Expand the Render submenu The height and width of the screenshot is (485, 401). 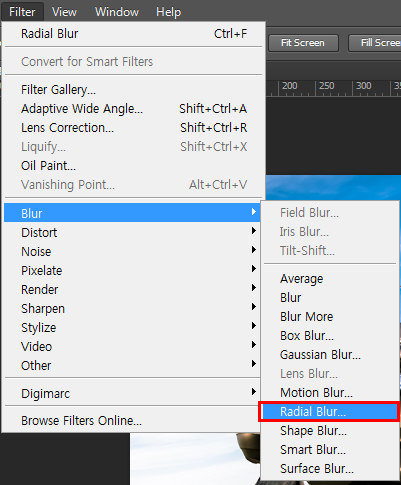132,289
